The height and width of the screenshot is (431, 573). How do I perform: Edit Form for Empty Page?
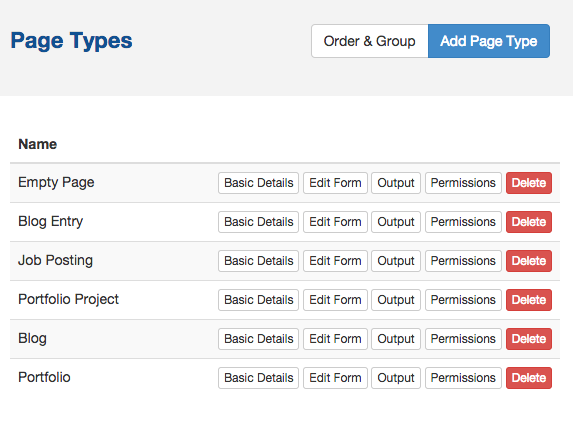[x=335, y=183]
